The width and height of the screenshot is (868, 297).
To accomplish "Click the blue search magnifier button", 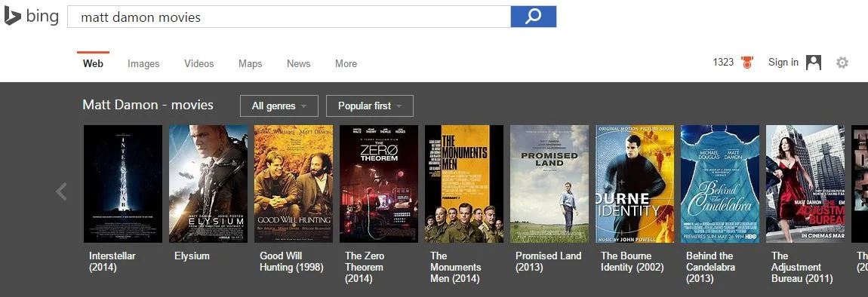I will 533,17.
